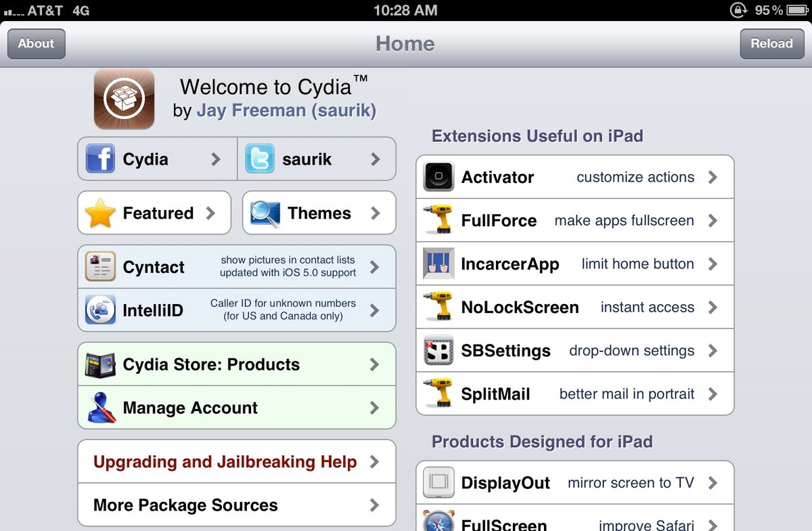The height and width of the screenshot is (531, 812).
Task: Tap the DisplayOut icon
Action: (x=438, y=483)
